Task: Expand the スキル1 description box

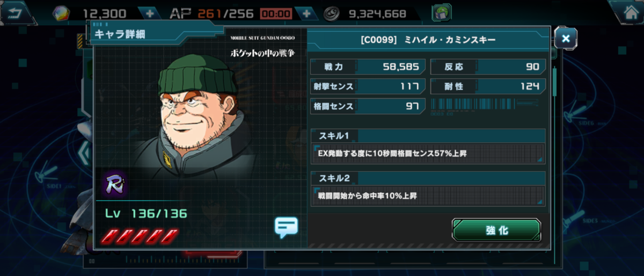Action: 428,153
